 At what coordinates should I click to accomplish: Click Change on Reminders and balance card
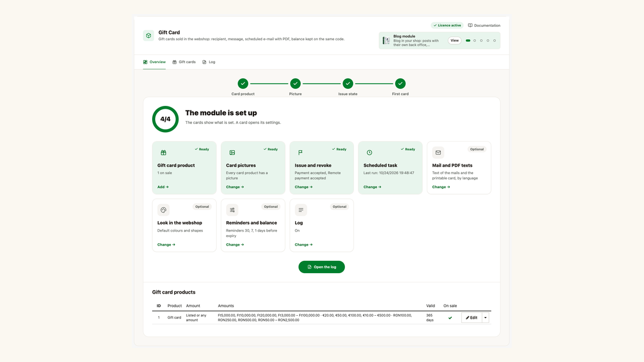coord(235,244)
